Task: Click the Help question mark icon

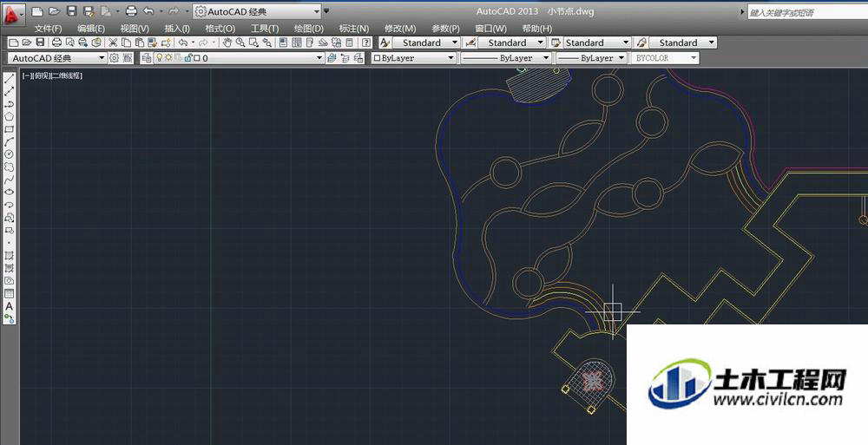Action: pyautogui.click(x=366, y=43)
